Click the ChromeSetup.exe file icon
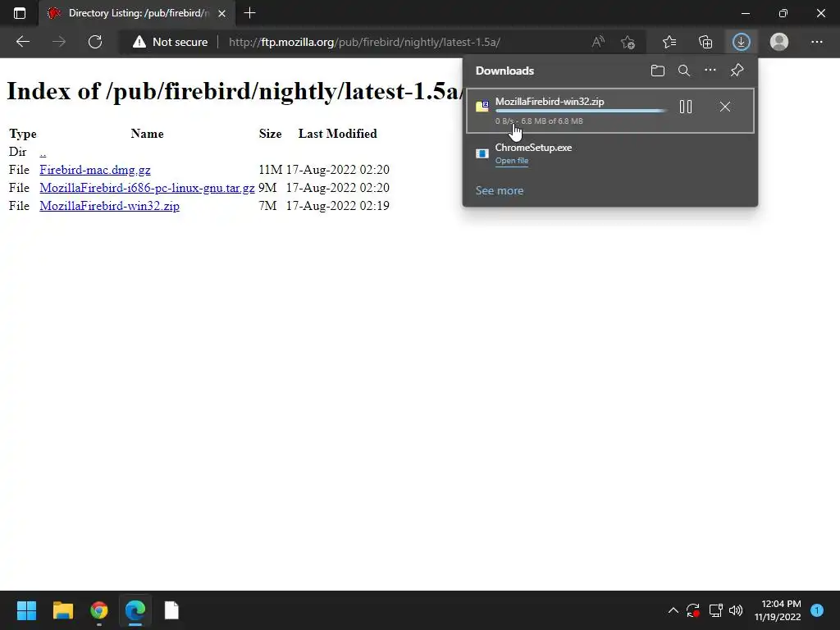The height and width of the screenshot is (630, 840). [x=482, y=153]
